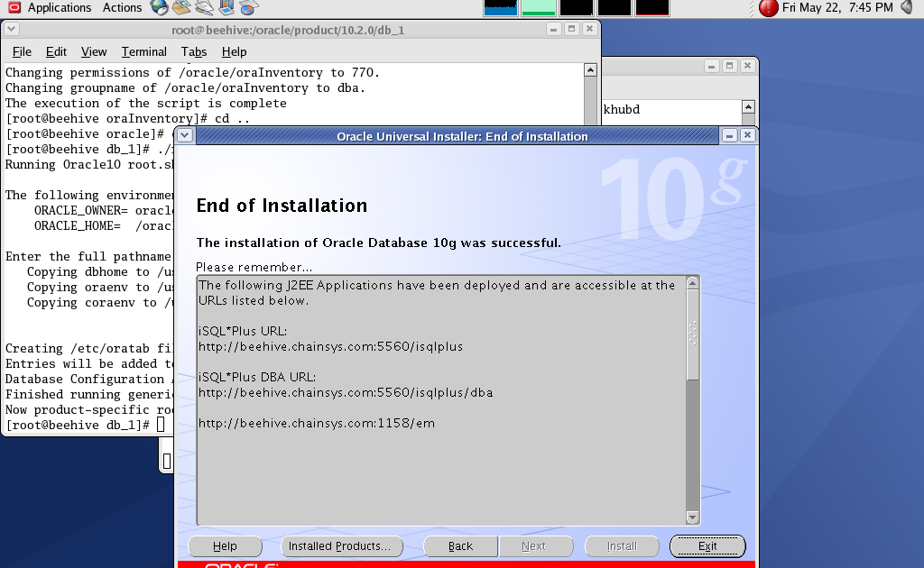Screen dimensions: 924x568
Task: Click the terminal scrollbar's up arrow
Action: click(590, 70)
